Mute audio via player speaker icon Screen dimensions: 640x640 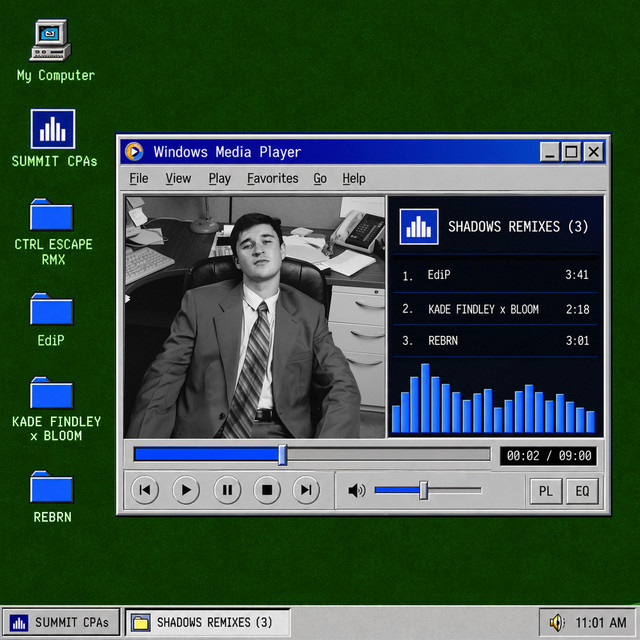[x=356, y=490]
